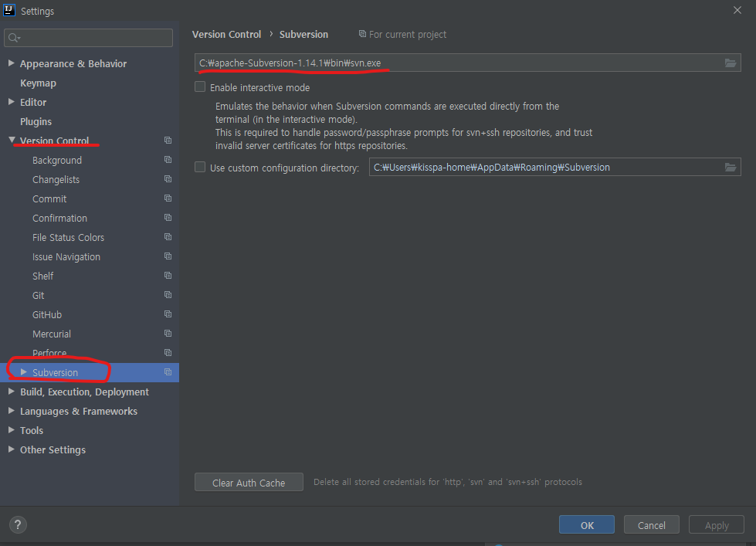Image resolution: width=756 pixels, height=546 pixels.
Task: Click the search magnifier icon in settings
Action: pyautogui.click(x=14, y=38)
